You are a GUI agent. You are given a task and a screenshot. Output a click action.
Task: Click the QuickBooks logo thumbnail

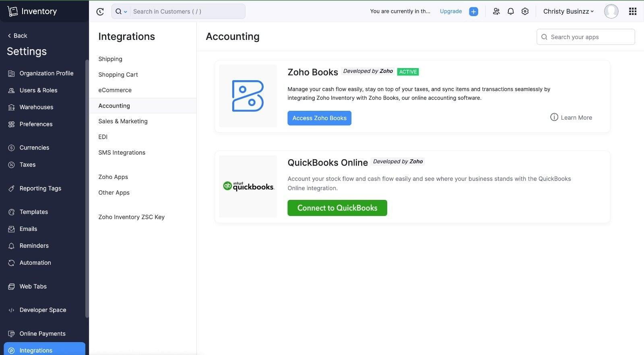point(248,186)
